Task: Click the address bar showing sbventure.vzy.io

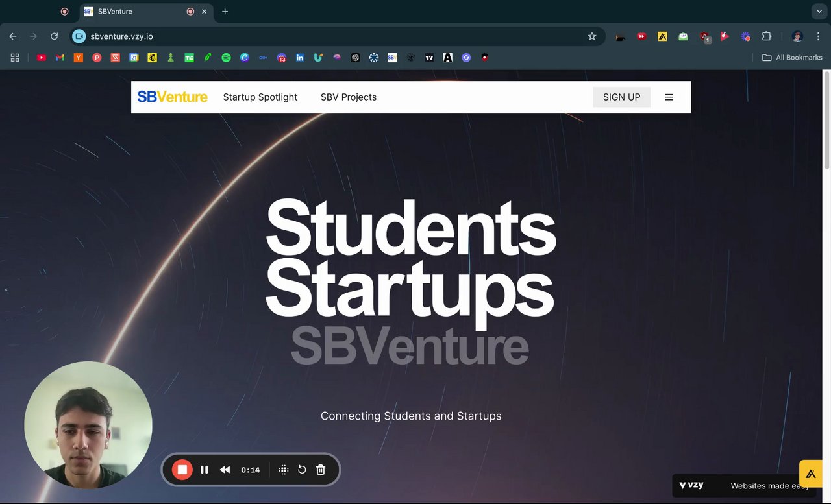Action: [x=338, y=36]
